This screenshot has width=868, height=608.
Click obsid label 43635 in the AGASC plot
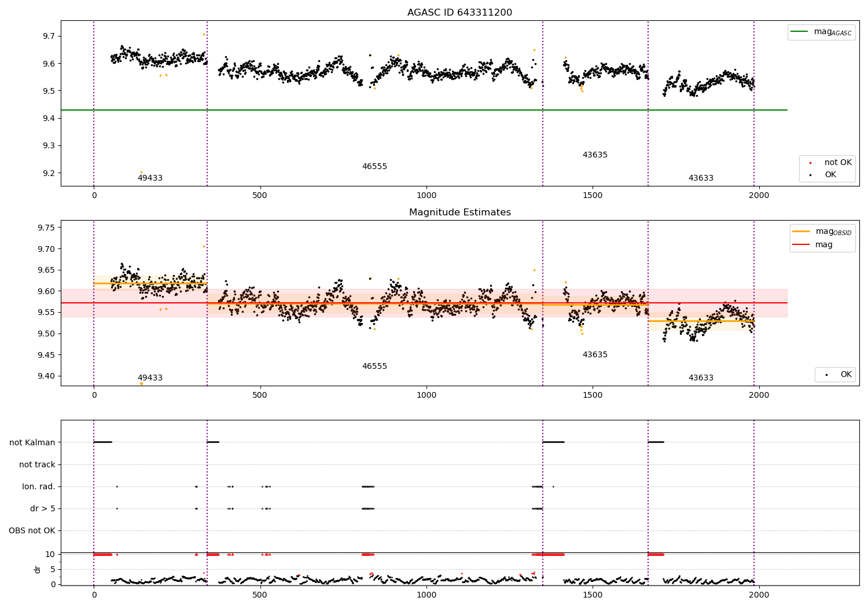pyautogui.click(x=595, y=155)
